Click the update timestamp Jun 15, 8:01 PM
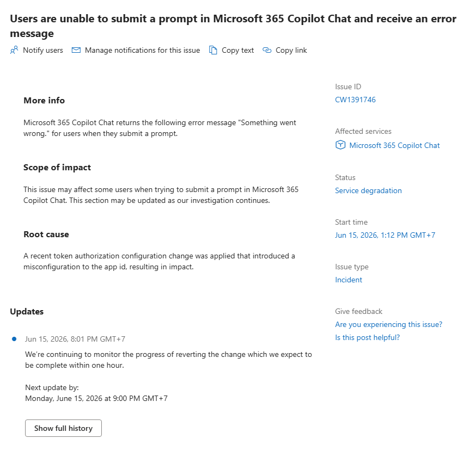The image size is (476, 457). (x=75, y=339)
